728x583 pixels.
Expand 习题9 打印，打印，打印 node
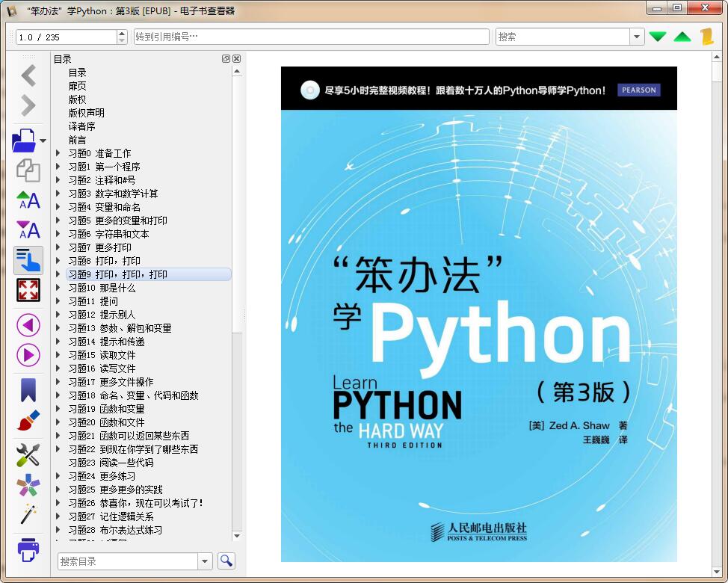point(58,274)
